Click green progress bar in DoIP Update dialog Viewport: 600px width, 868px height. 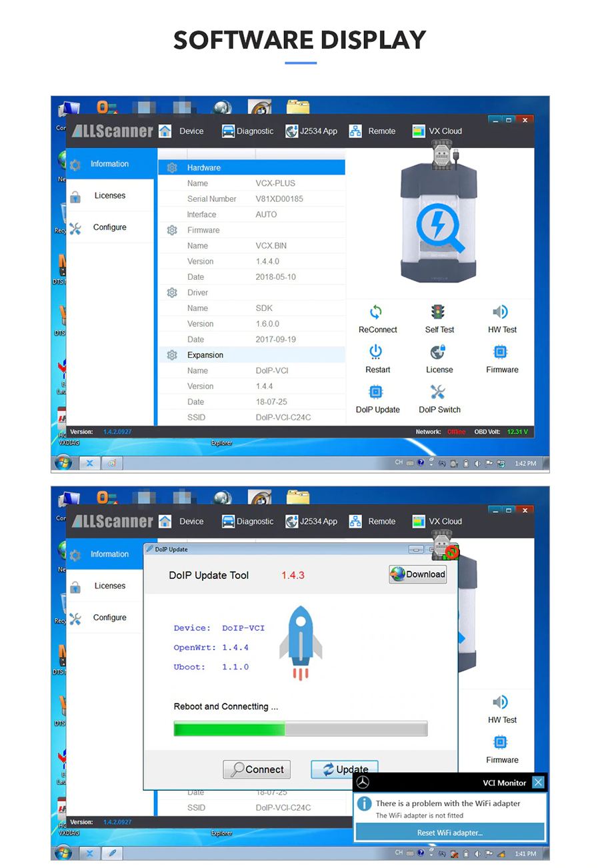pyautogui.click(x=301, y=729)
